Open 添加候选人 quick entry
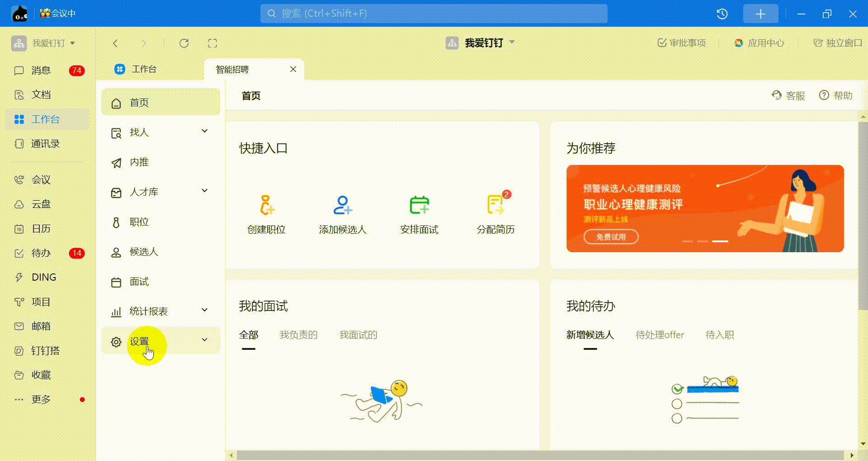The image size is (868, 461). point(342,205)
